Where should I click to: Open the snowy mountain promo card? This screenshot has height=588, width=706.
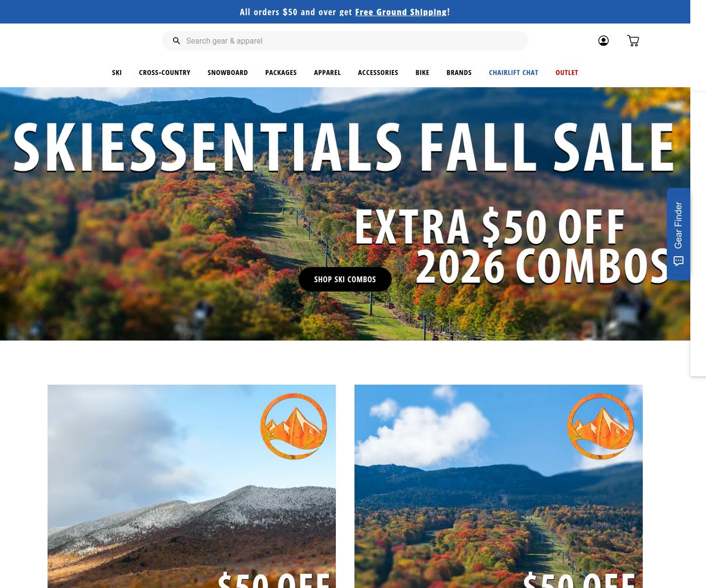[192, 486]
